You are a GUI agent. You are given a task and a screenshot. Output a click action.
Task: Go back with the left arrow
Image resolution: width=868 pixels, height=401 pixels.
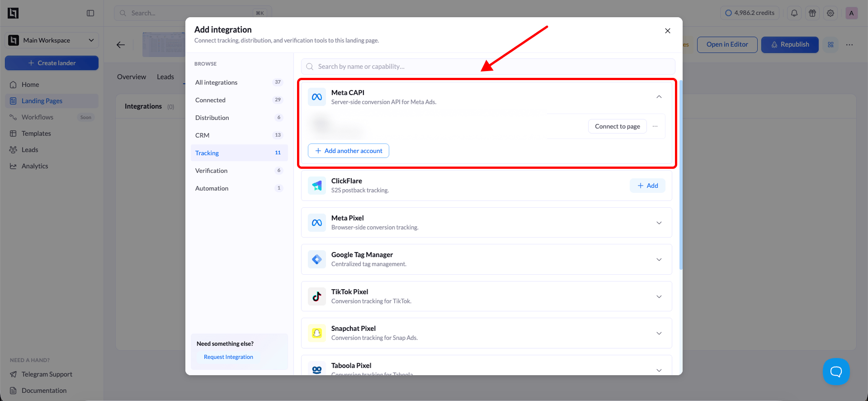(121, 44)
